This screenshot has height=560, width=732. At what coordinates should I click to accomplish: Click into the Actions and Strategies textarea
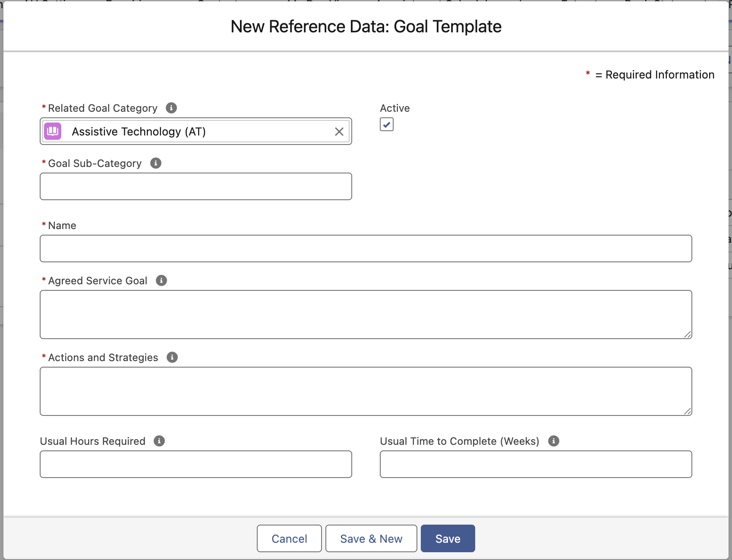[366, 391]
